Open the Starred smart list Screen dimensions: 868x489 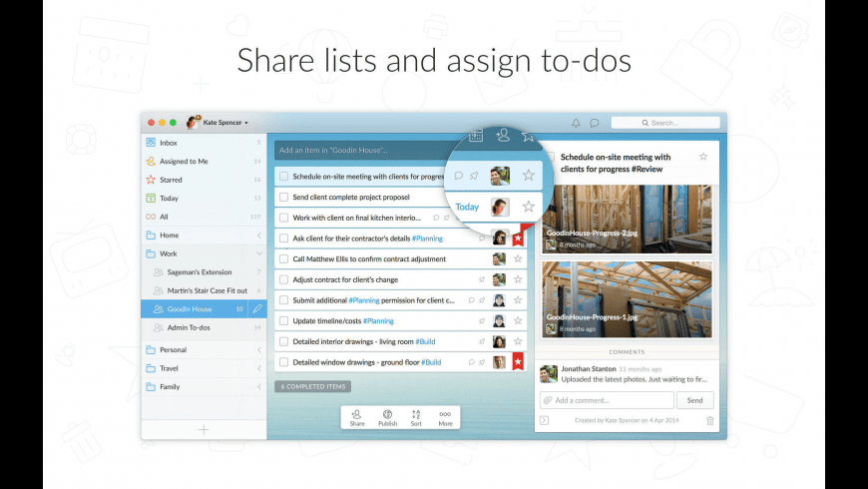tap(204, 180)
